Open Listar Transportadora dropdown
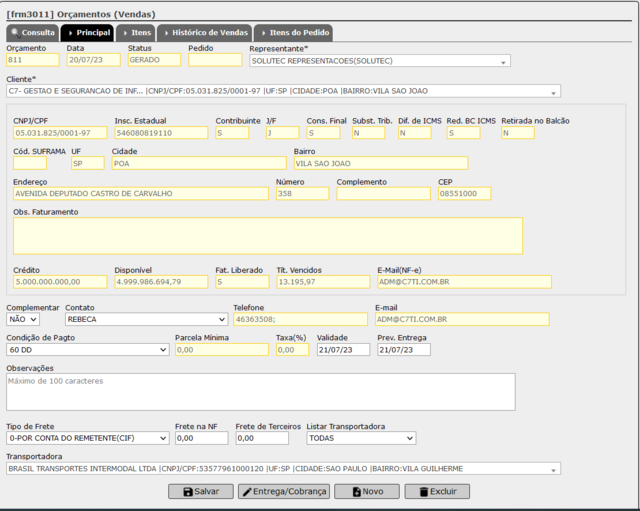The image size is (640, 511). tap(361, 438)
